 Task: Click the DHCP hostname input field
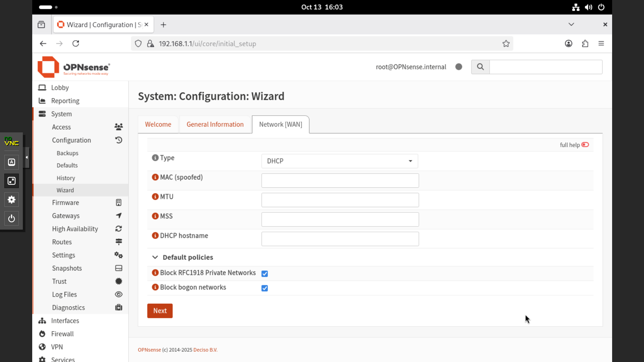340,239
